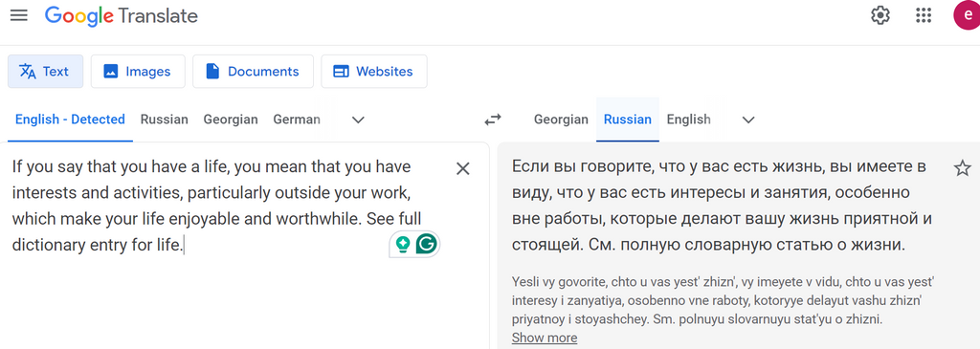Clear the source text
The image size is (980, 349).
(x=462, y=168)
